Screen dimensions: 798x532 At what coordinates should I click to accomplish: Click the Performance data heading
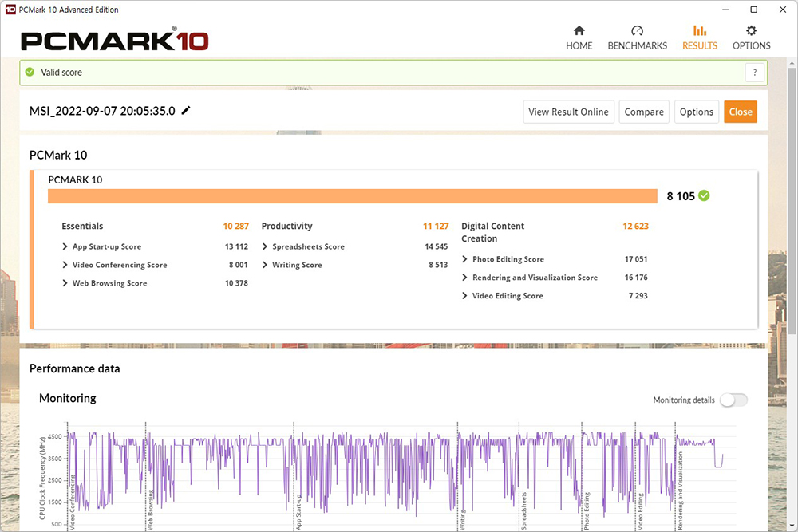[x=75, y=368]
